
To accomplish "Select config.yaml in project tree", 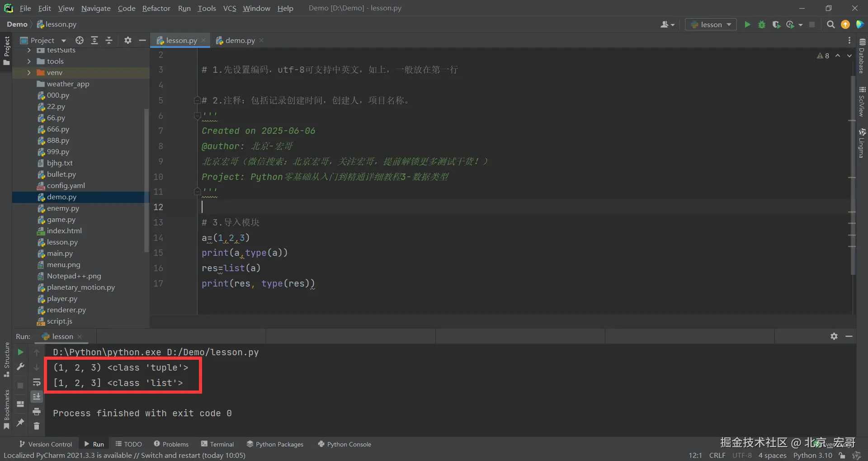I will [x=66, y=186].
